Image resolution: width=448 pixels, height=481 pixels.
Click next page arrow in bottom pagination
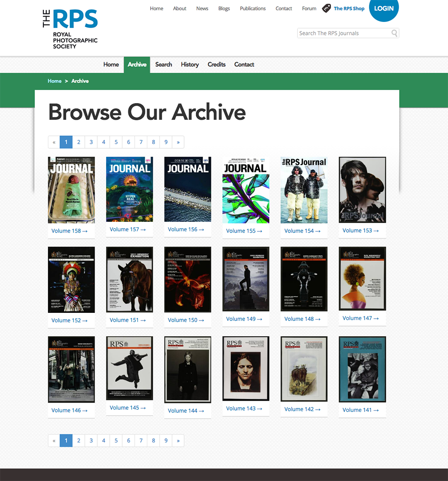pyautogui.click(x=178, y=441)
